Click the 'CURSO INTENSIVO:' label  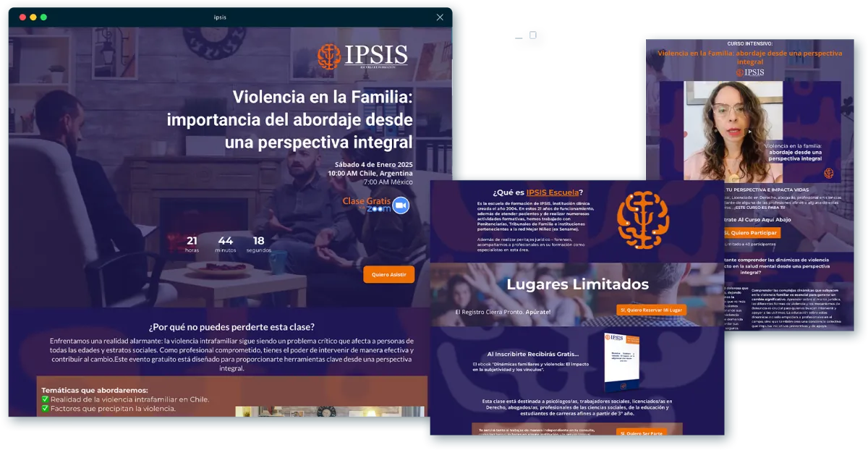750,44
